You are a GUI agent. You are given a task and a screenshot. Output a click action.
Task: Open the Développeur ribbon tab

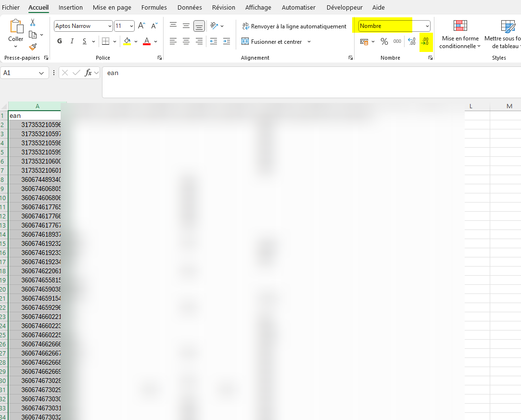click(x=344, y=7)
